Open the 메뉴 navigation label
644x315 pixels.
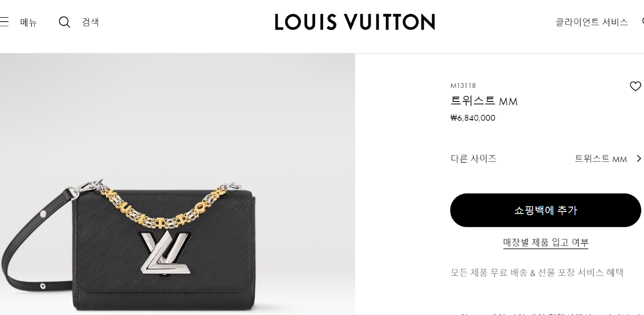(x=28, y=23)
